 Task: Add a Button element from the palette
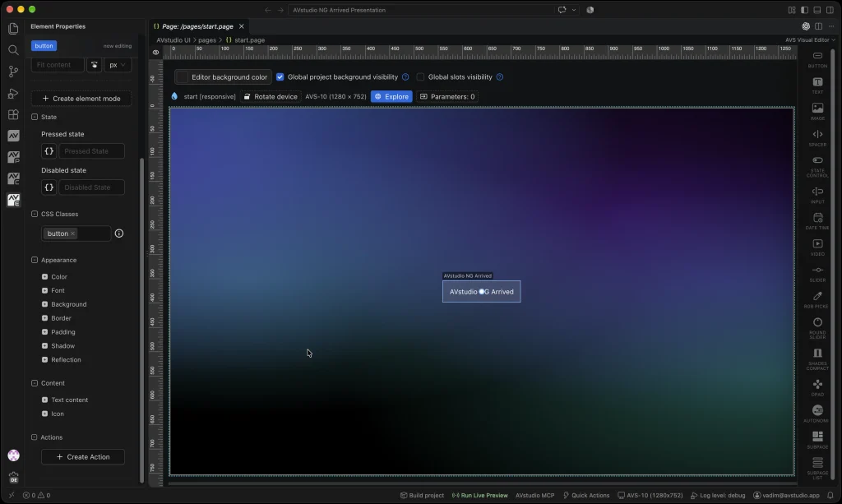tap(817, 59)
